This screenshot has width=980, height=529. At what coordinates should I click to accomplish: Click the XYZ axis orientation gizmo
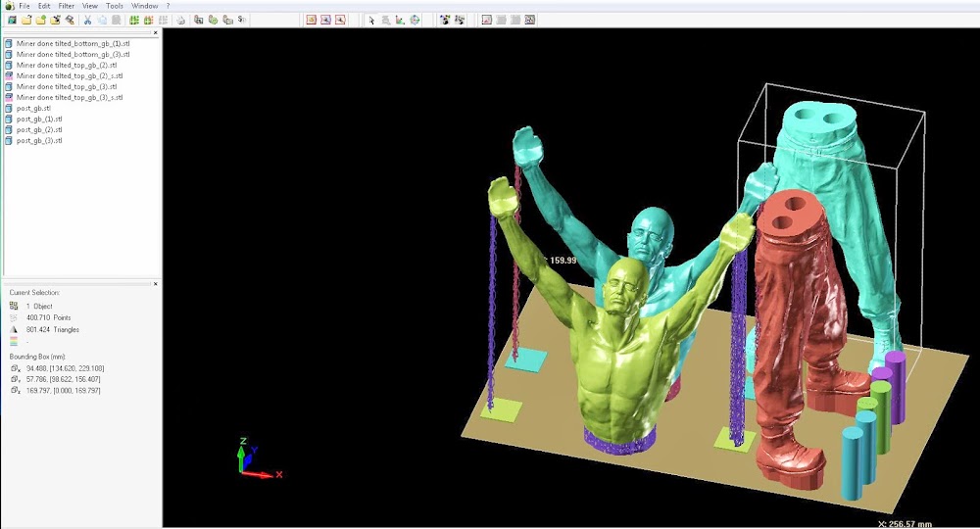click(x=258, y=457)
